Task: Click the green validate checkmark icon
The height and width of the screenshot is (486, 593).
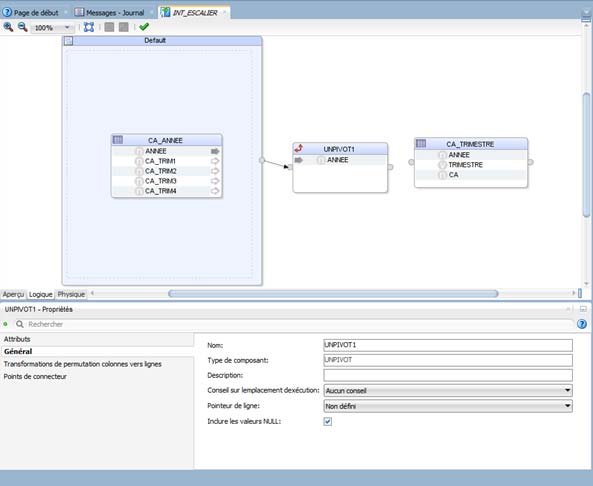Action: tap(144, 27)
